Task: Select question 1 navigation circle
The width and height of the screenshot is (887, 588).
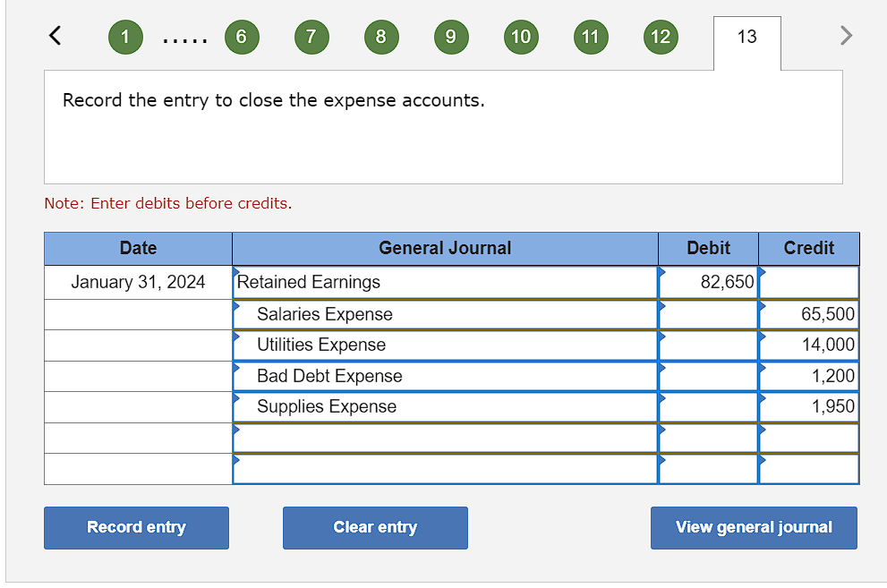Action: tap(125, 37)
